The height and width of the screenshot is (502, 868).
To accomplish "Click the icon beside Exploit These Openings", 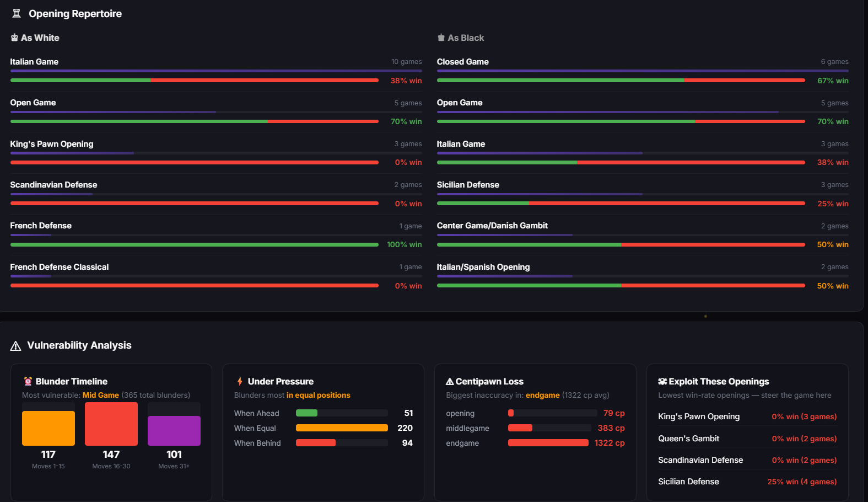I will pos(662,381).
